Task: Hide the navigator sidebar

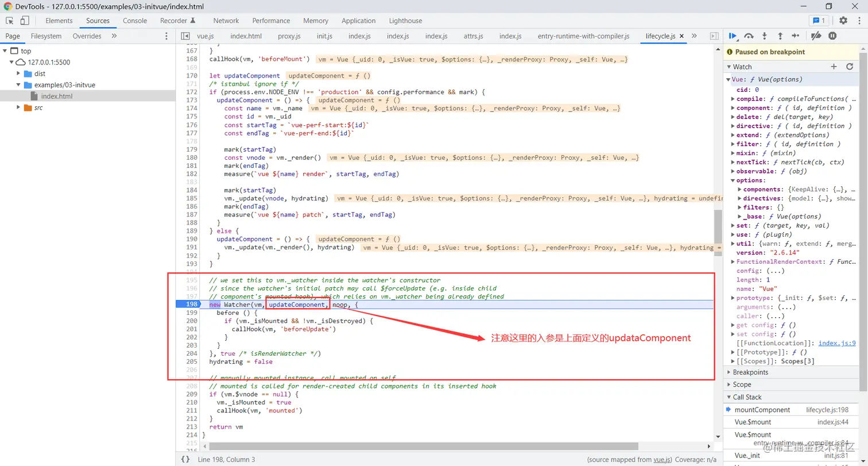Action: [185, 36]
